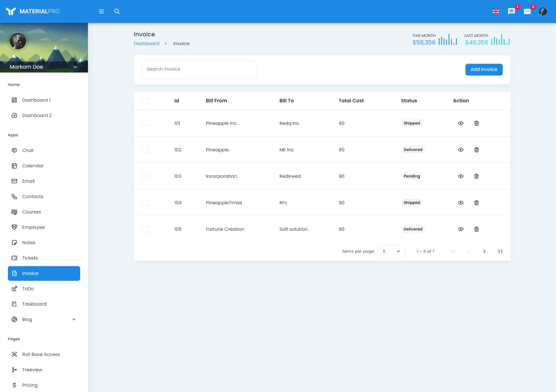Open the items per page dropdown
Viewport: 556px width, 392px height.
391,251
